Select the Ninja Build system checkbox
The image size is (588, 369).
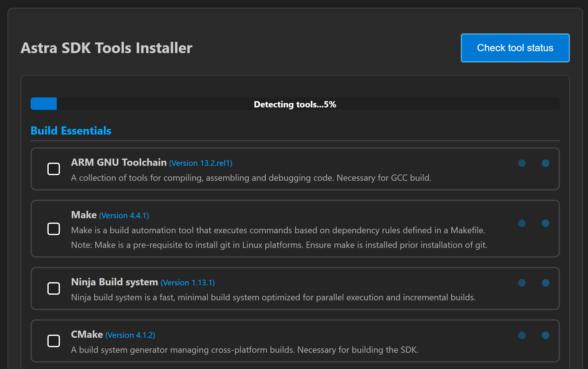(54, 288)
